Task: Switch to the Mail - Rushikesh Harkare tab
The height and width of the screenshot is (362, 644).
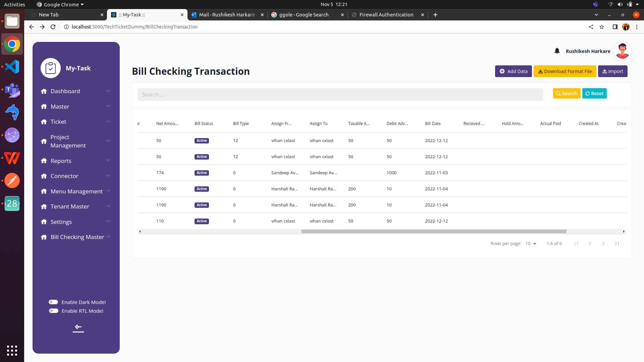Action: click(x=227, y=15)
